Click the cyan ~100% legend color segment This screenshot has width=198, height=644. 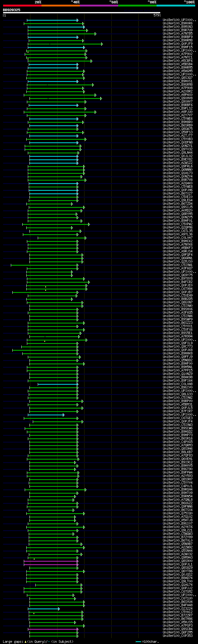pyautogui.click(x=176, y=6)
